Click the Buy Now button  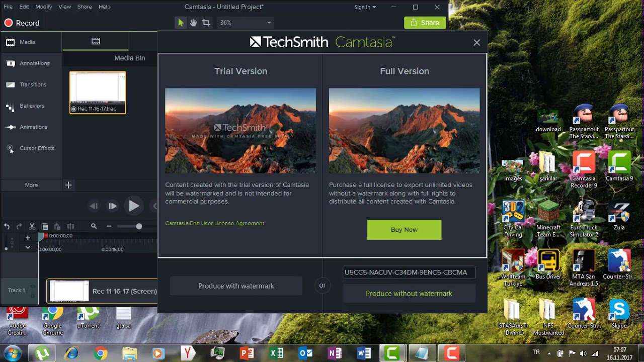(x=404, y=229)
